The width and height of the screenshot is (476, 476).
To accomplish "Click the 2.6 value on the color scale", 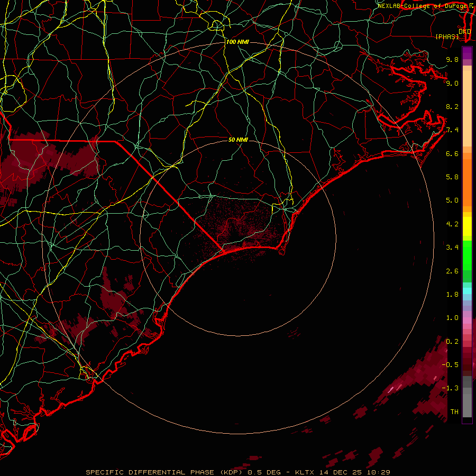I will (x=452, y=271).
